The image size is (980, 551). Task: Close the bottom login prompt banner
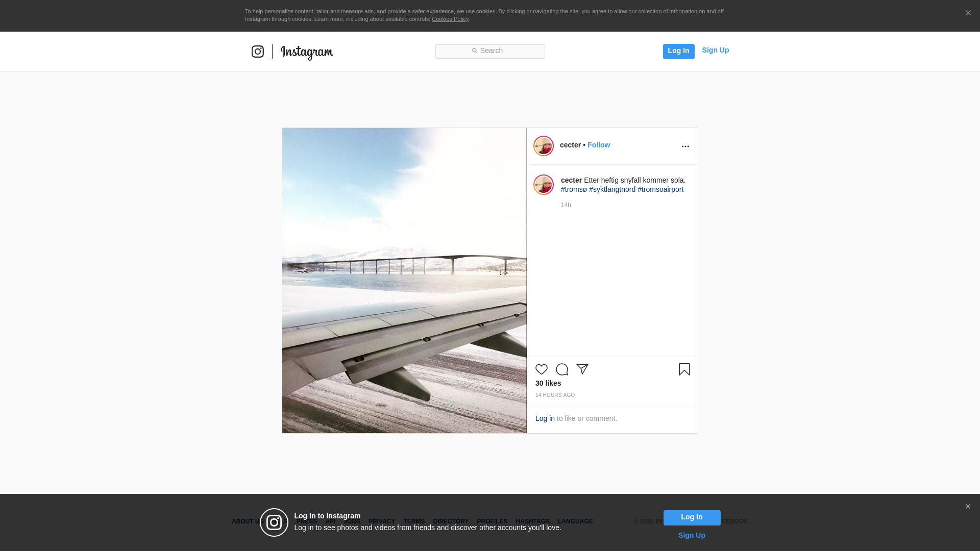click(968, 507)
